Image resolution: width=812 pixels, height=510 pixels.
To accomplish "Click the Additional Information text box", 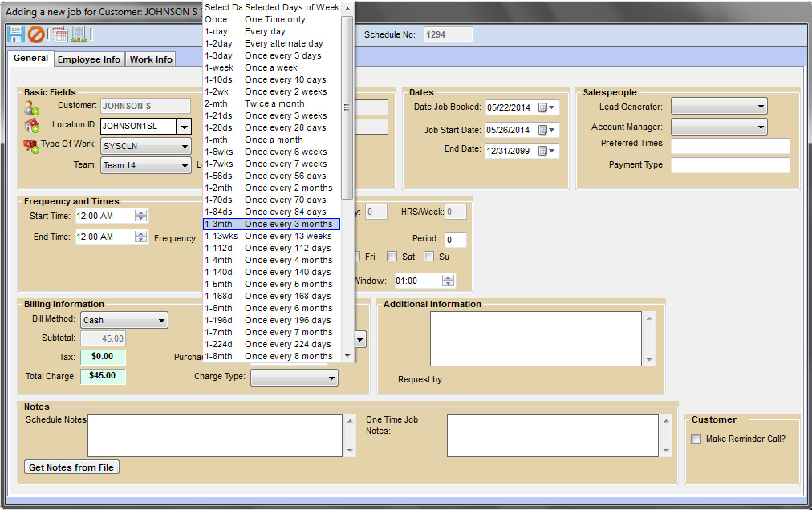I will [535, 338].
